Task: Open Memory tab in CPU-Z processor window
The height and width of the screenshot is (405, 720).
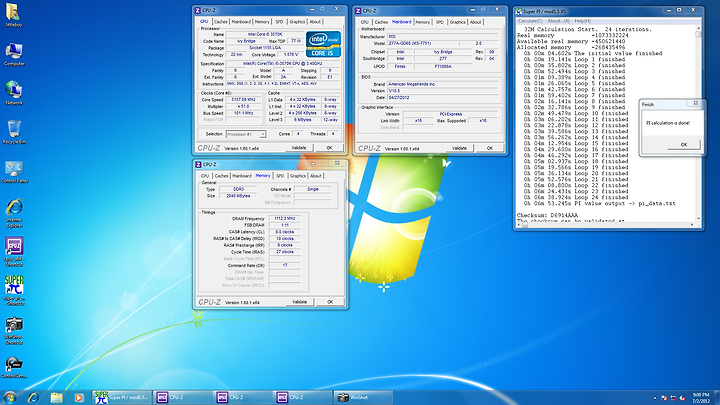Action: 262,22
